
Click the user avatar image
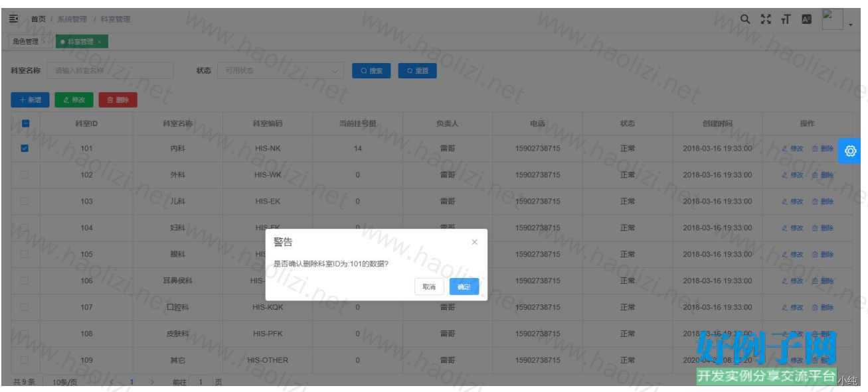832,19
